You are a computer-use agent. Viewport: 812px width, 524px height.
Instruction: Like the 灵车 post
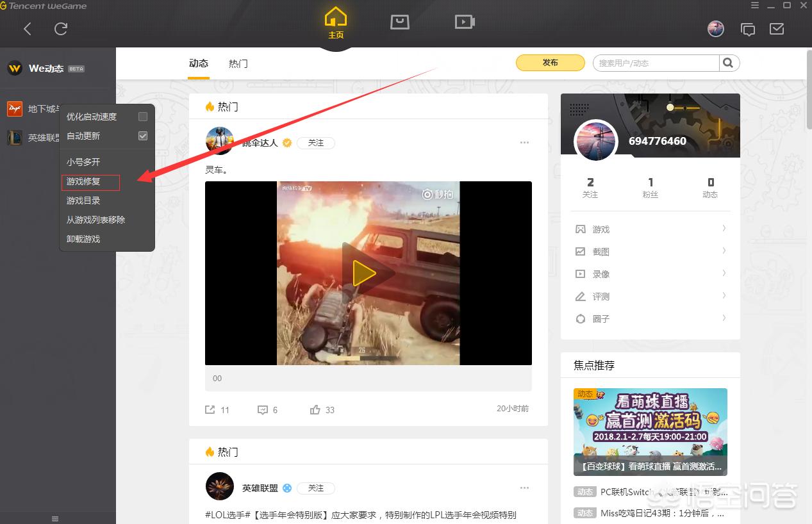pyautogui.click(x=322, y=409)
